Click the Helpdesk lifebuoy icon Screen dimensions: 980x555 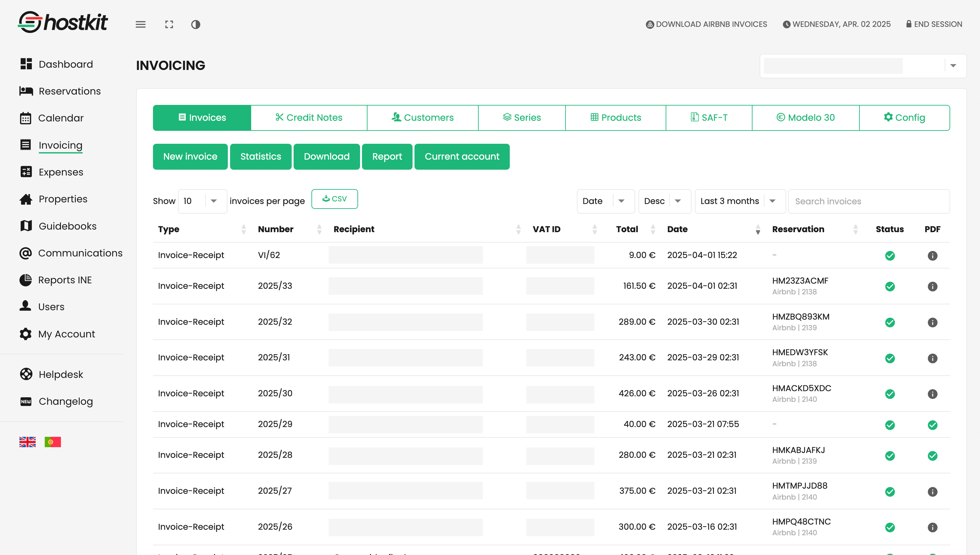(x=26, y=374)
